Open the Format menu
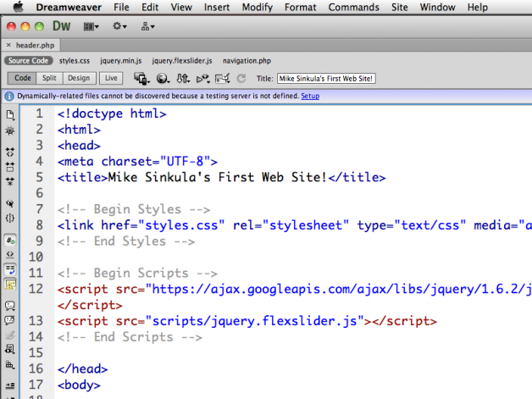 click(x=300, y=7)
